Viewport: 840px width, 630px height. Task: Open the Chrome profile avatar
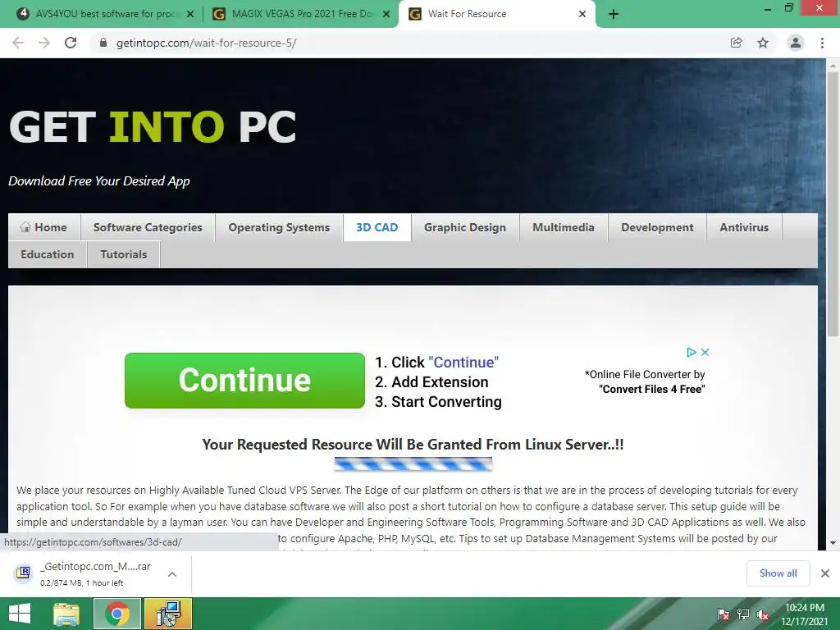point(796,43)
